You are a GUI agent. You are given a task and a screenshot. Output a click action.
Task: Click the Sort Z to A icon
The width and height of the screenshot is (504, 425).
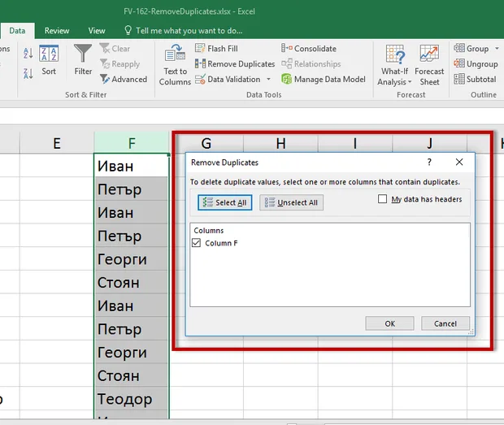(28, 74)
